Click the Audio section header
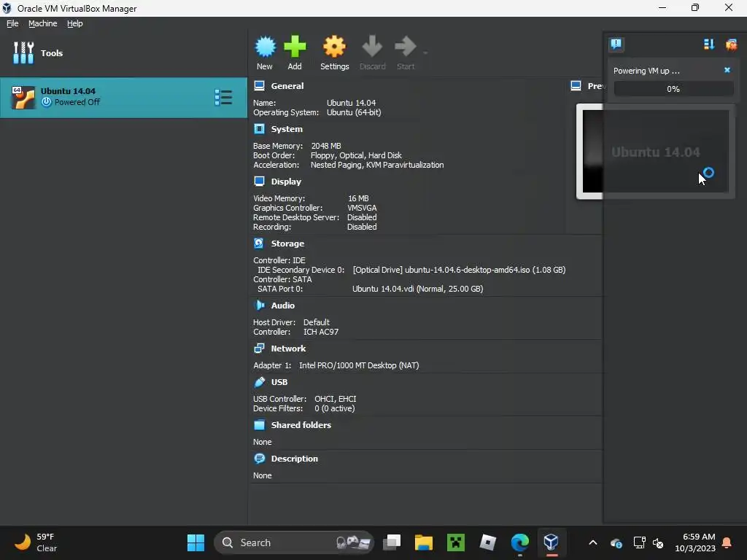Screen dimensions: 747x560 click(283, 306)
